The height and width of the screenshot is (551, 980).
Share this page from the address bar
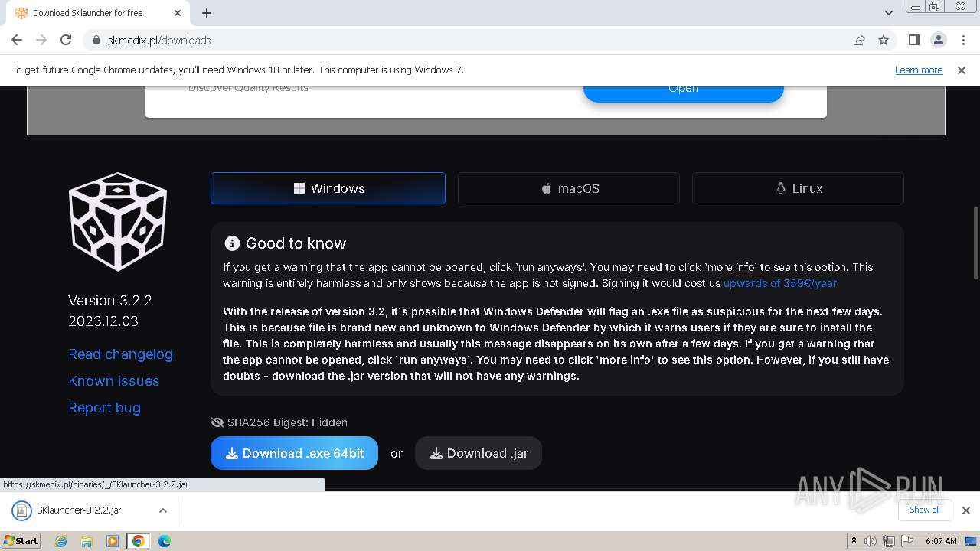point(859,40)
